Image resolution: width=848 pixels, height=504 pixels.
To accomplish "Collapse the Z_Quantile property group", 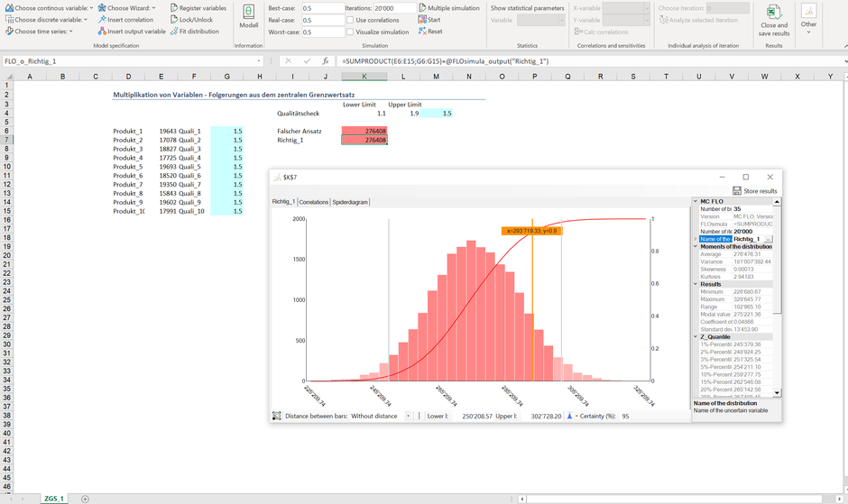I will pos(696,337).
